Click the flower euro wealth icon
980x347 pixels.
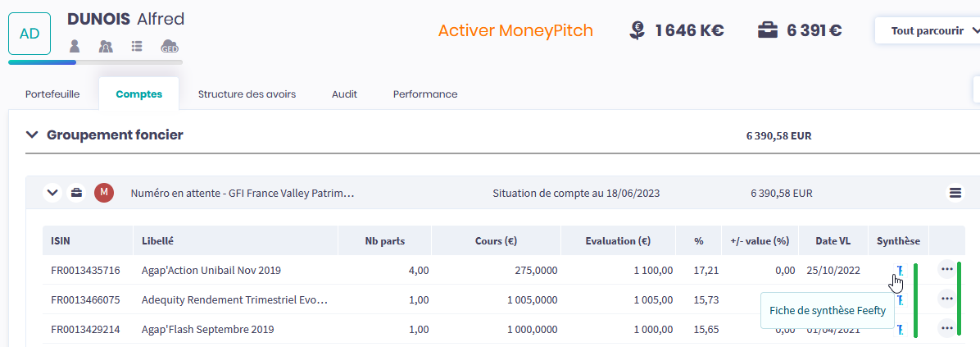[x=637, y=30]
